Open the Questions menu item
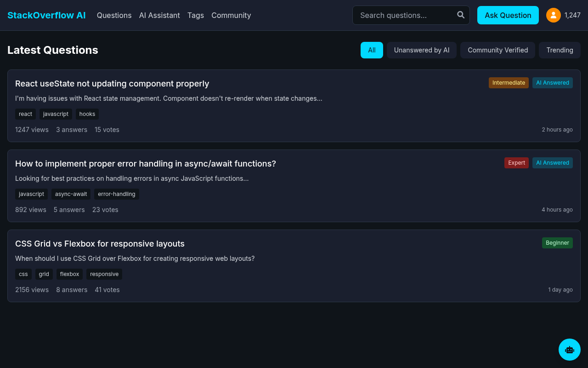Screen dimensions: 588x368 point(114,15)
